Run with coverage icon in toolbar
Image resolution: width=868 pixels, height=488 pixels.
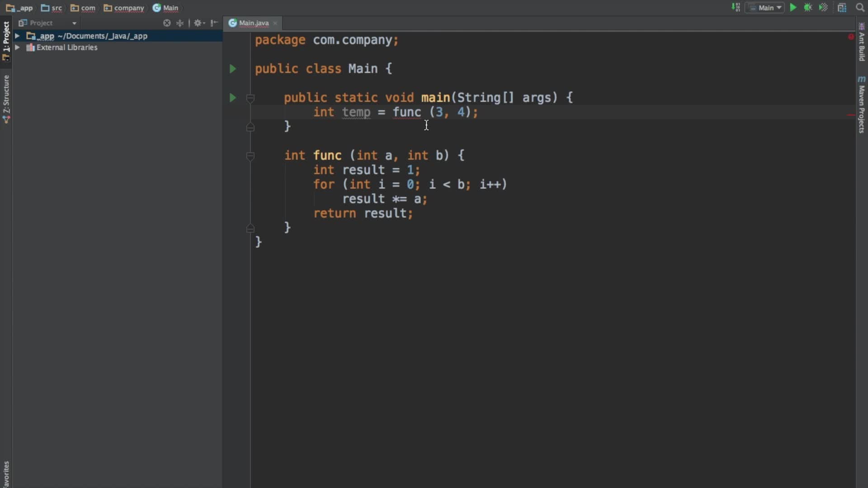823,8
